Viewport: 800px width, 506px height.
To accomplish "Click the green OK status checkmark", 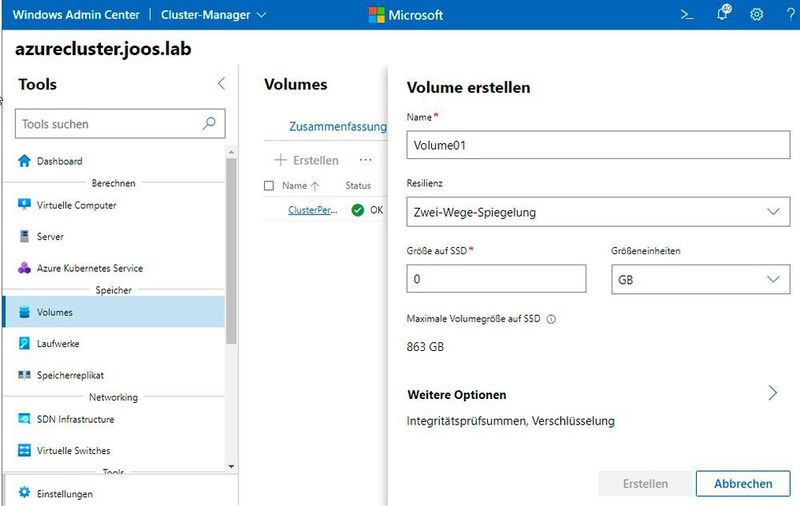I will [x=358, y=210].
